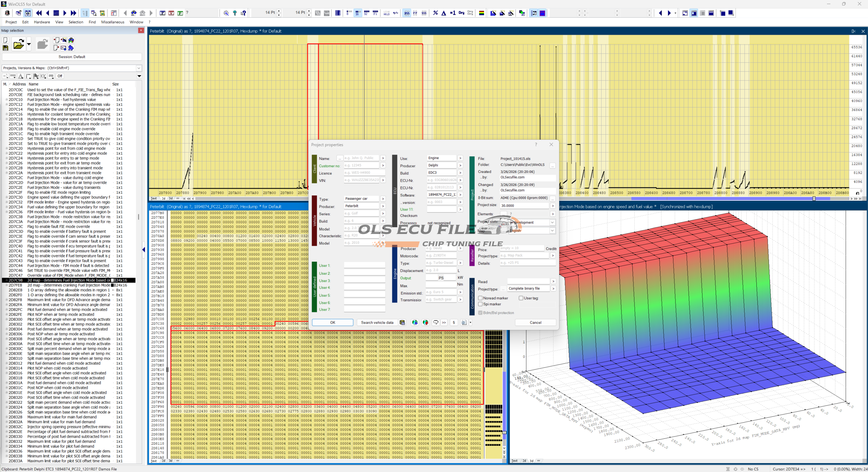Click Cancel in Project properties dialog
The height and width of the screenshot is (472, 868).
[x=535, y=322]
